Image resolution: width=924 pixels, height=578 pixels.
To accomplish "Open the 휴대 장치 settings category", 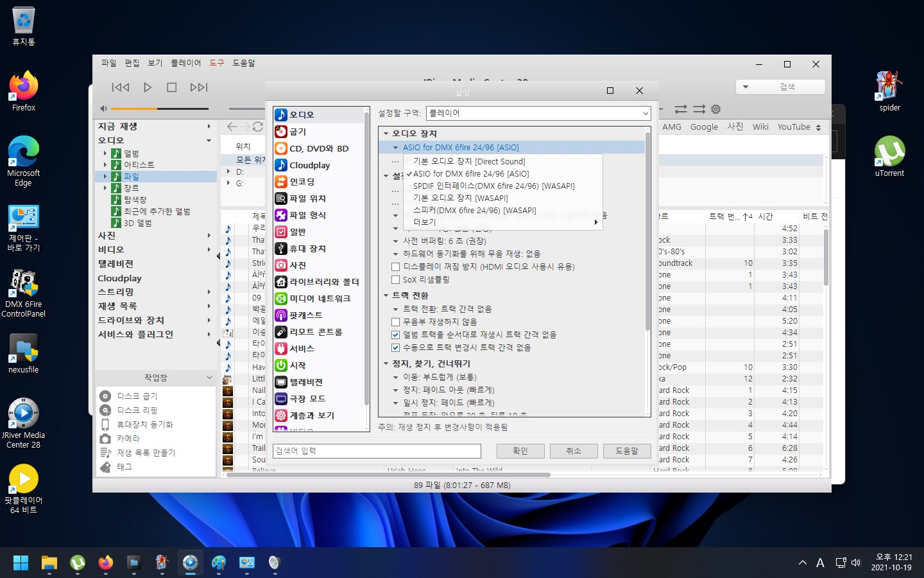I will tap(318, 249).
